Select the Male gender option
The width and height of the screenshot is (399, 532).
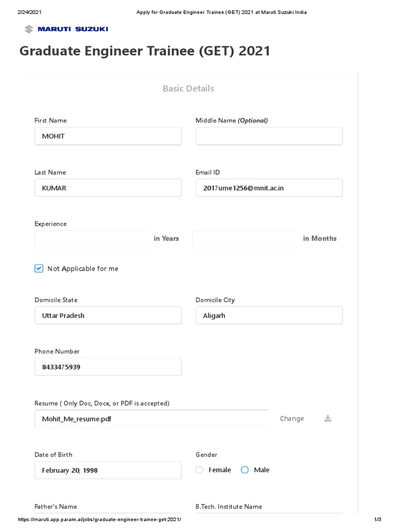pos(245,470)
